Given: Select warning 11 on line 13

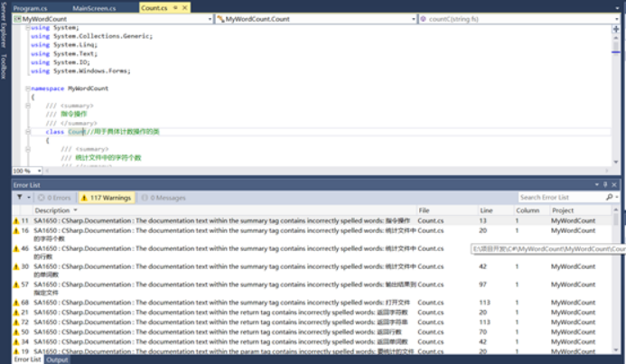Looking at the screenshot, I should coord(313,220).
